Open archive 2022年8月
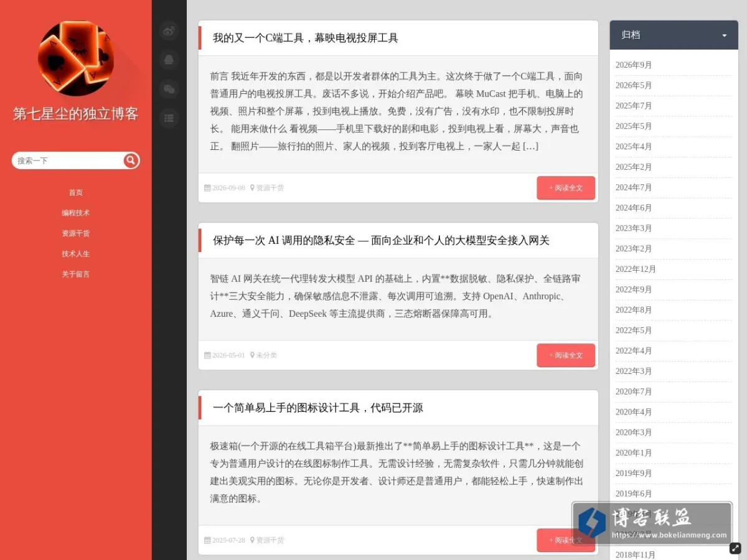 point(634,310)
